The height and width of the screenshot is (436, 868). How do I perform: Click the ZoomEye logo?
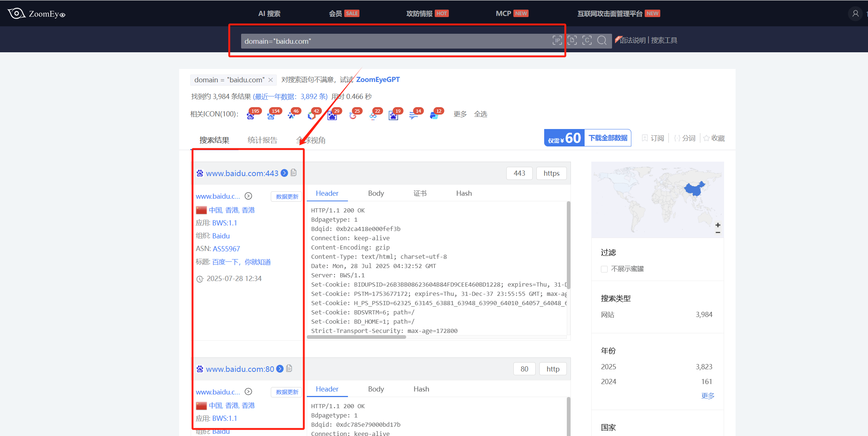[36, 14]
